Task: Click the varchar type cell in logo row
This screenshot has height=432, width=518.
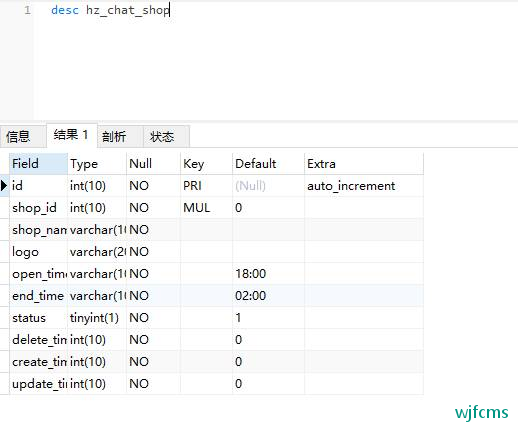Action: [x=97, y=252]
